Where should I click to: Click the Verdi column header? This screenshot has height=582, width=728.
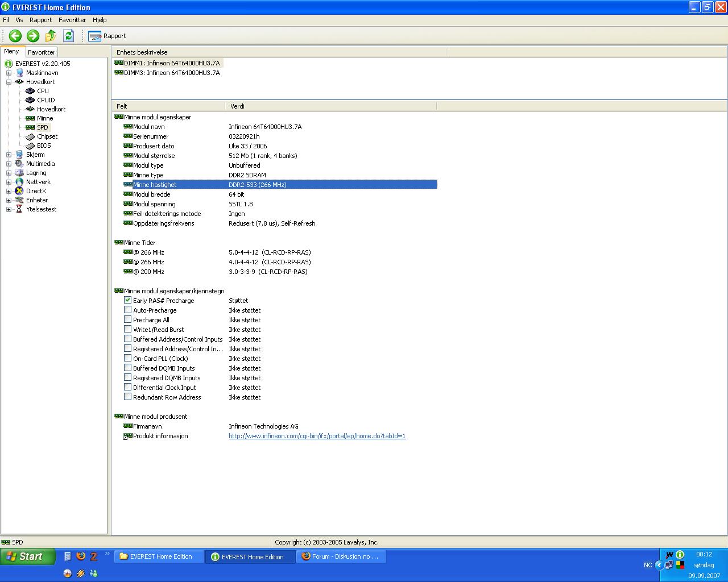click(x=330, y=106)
